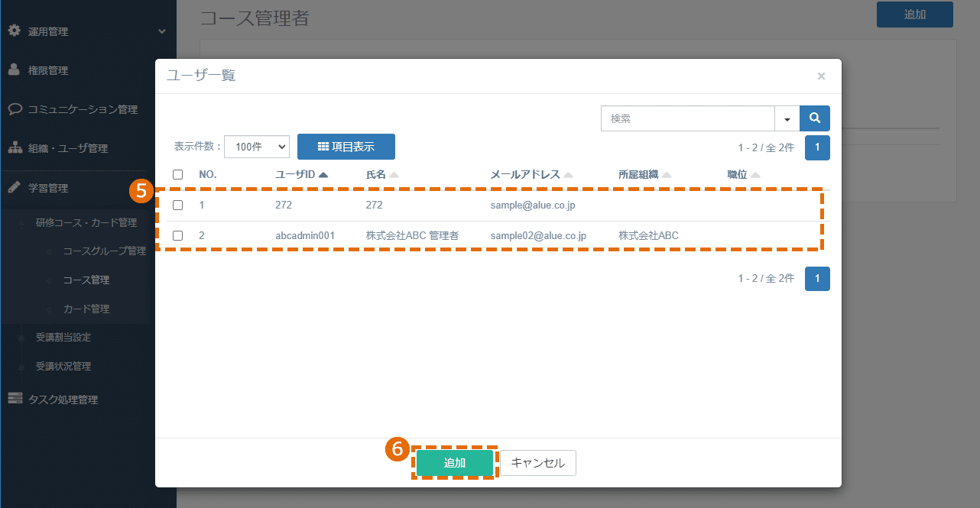Select コース管理 in sidebar
Image resolution: width=980 pixels, height=508 pixels.
(86, 280)
